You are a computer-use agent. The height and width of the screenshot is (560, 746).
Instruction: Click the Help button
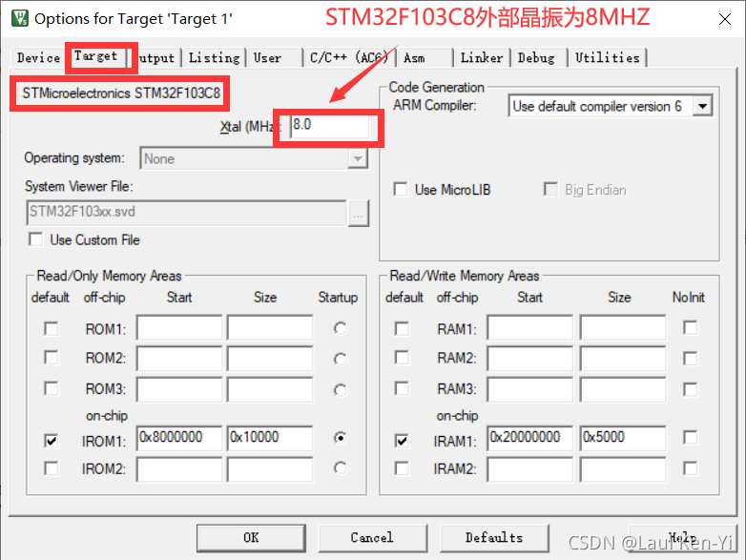coord(683,538)
